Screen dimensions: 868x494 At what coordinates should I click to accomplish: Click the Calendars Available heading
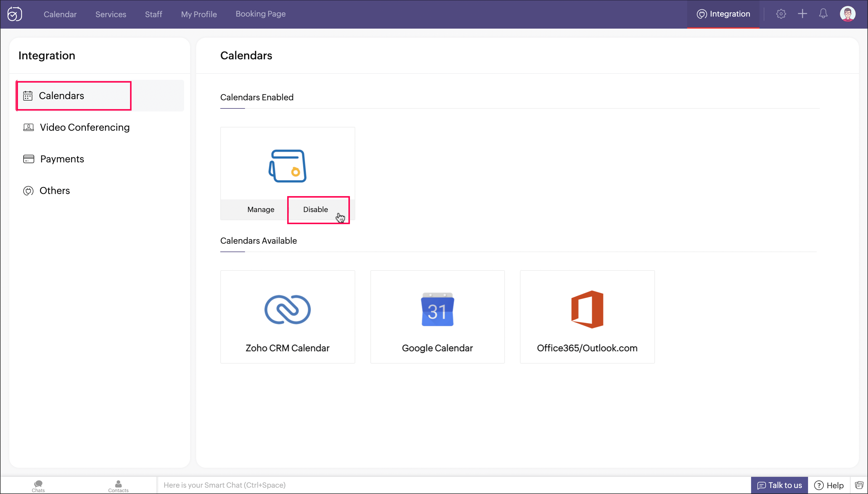258,241
